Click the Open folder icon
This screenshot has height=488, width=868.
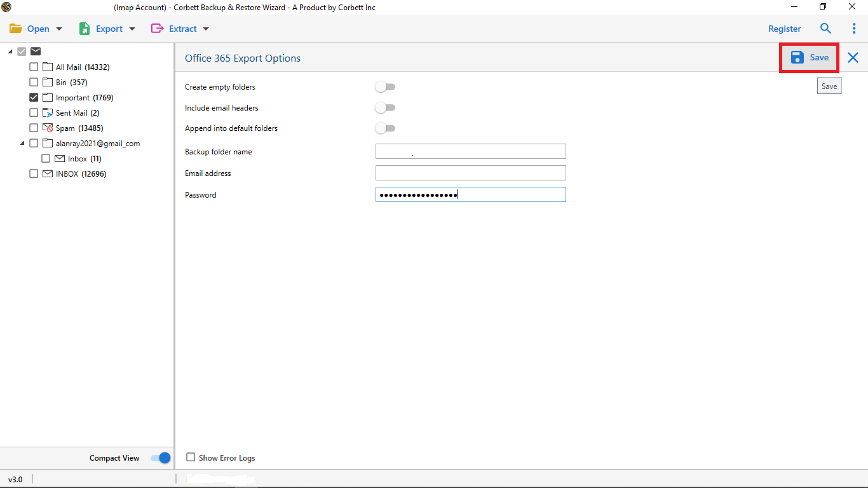tap(16, 29)
